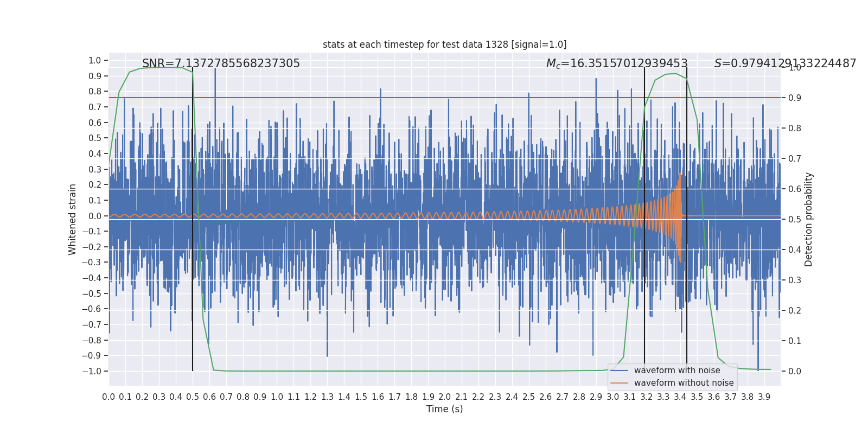Select the SNR=7.1372785568237305 annotation
Screen dimensions: 868x434
[221, 63]
